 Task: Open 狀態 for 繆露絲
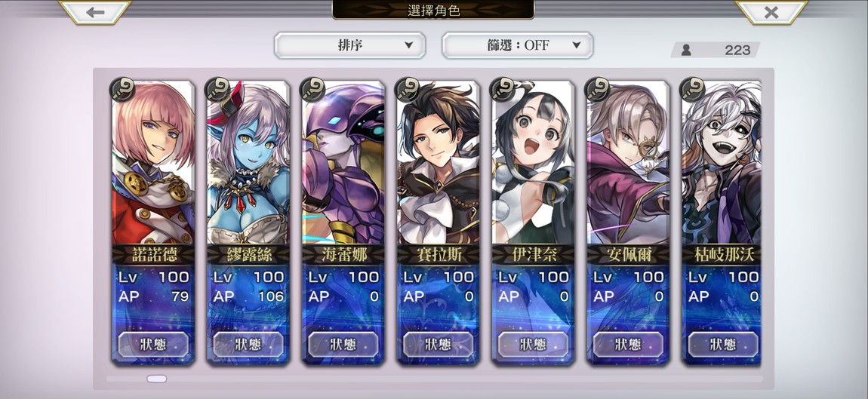pyautogui.click(x=248, y=345)
